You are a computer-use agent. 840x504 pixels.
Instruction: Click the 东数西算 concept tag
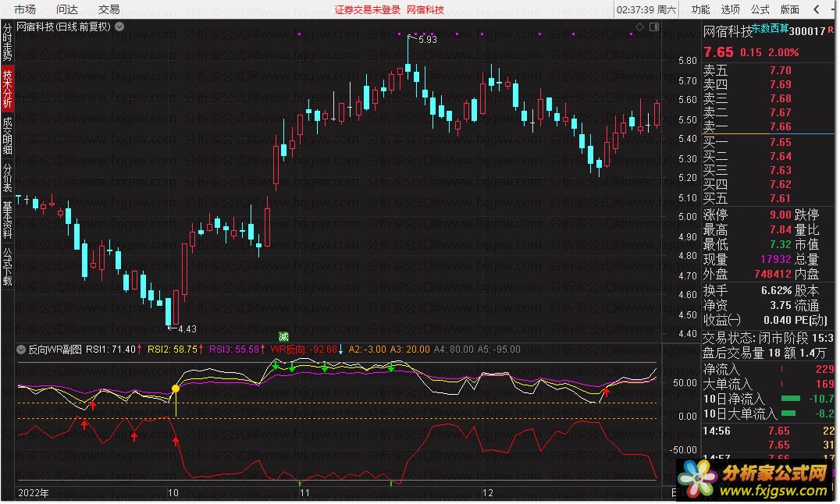coord(770,28)
